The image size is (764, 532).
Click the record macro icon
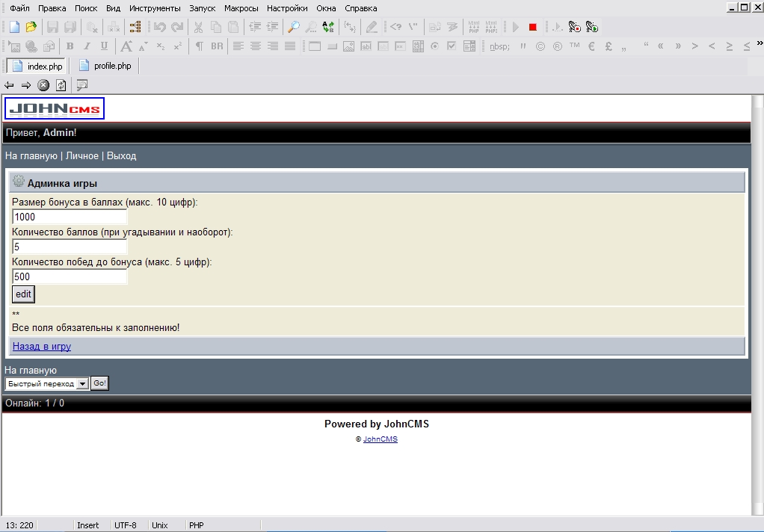(575, 28)
